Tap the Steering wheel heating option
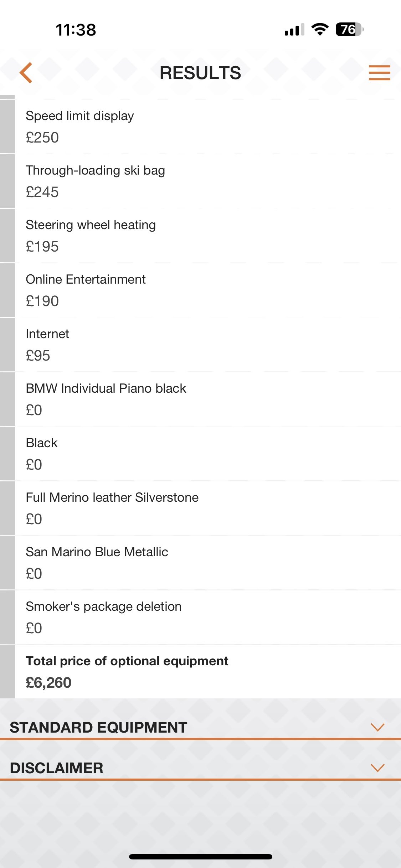The width and height of the screenshot is (401, 868). 91,235
